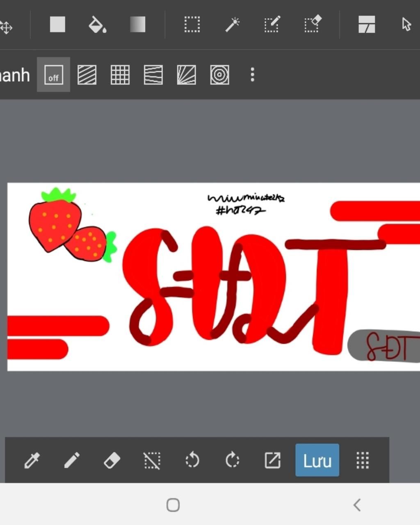The width and height of the screenshot is (420, 525).
Task: Tap the Android home button
Action: 173,505
